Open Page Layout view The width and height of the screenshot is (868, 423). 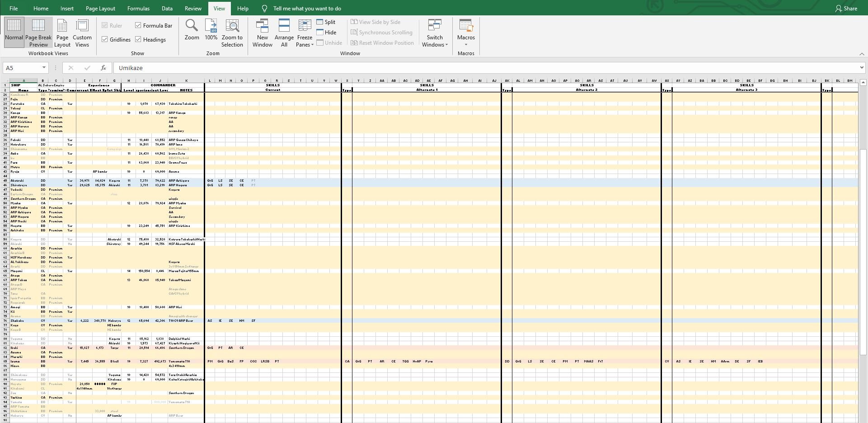click(62, 32)
